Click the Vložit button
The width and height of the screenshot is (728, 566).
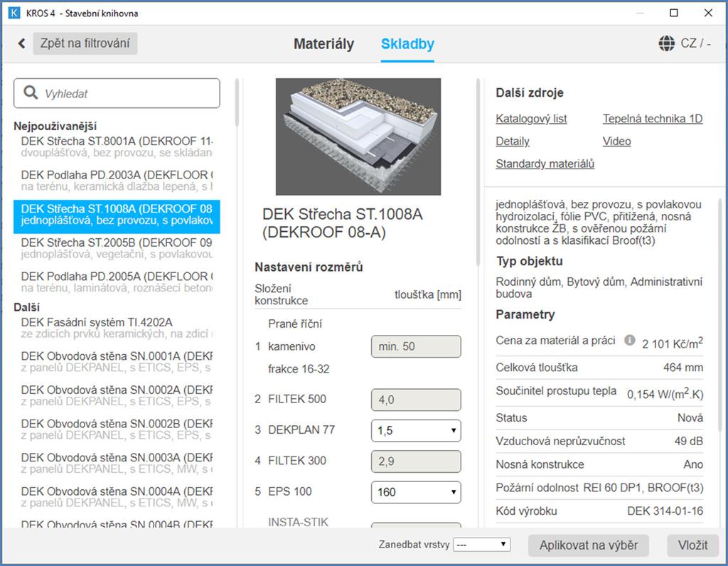click(692, 545)
